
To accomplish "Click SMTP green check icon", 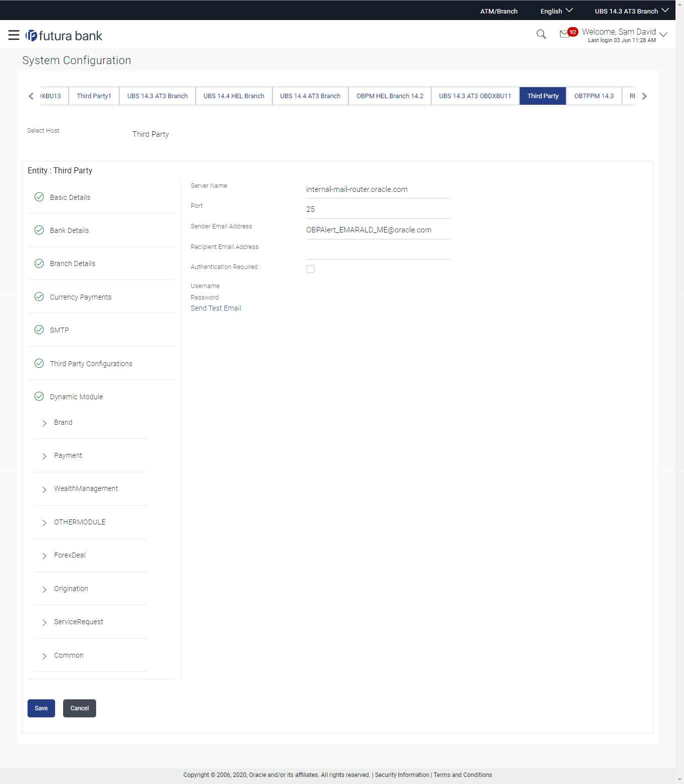I will point(39,330).
